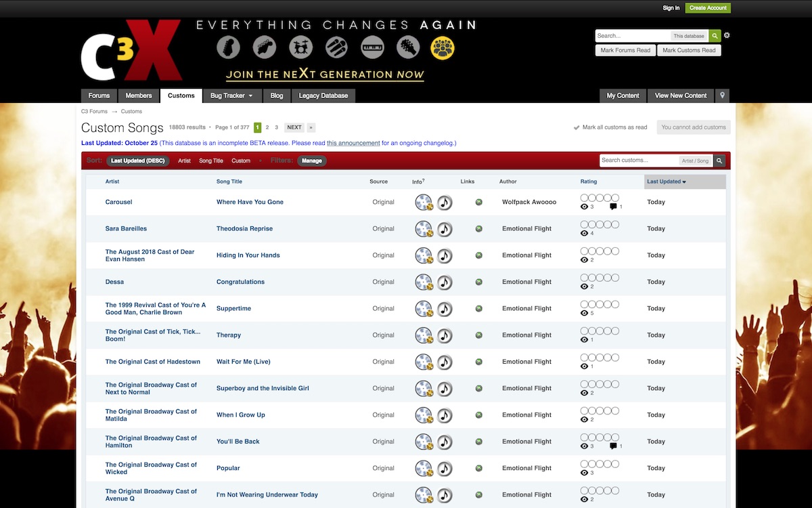Click the disc info icon for Where Have You Gone
Image resolution: width=812 pixels, height=508 pixels.
(x=424, y=202)
